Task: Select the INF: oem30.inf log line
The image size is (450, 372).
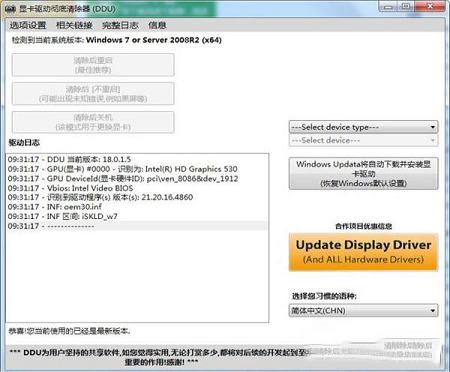Action: click(137, 207)
